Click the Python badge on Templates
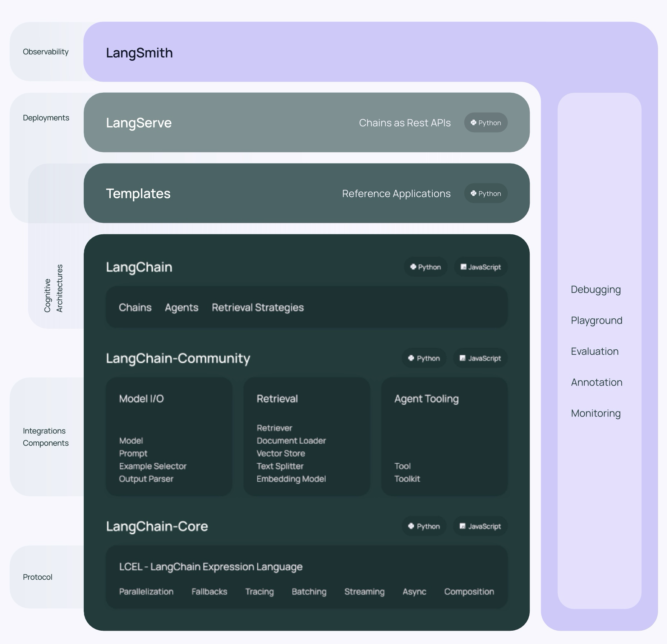This screenshot has width=667, height=644. [486, 193]
